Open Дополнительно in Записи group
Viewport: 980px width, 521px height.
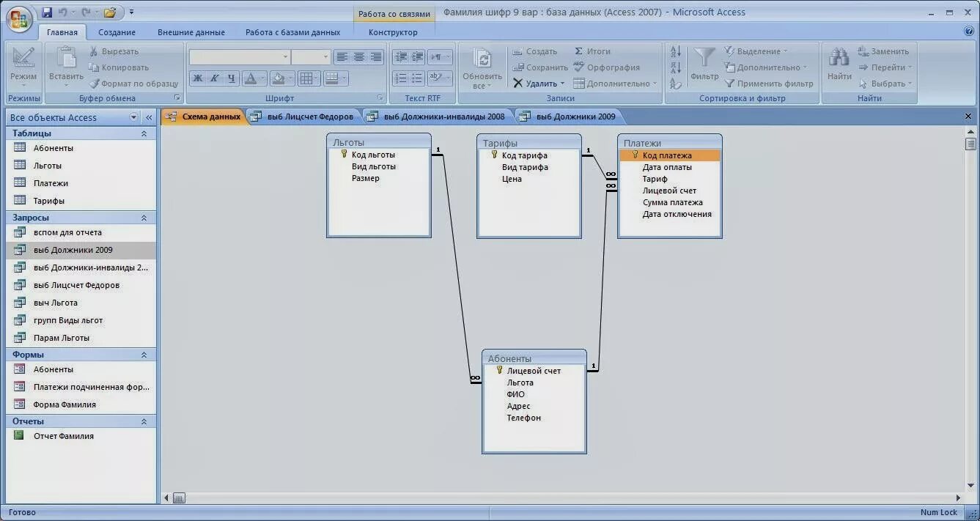[615, 84]
